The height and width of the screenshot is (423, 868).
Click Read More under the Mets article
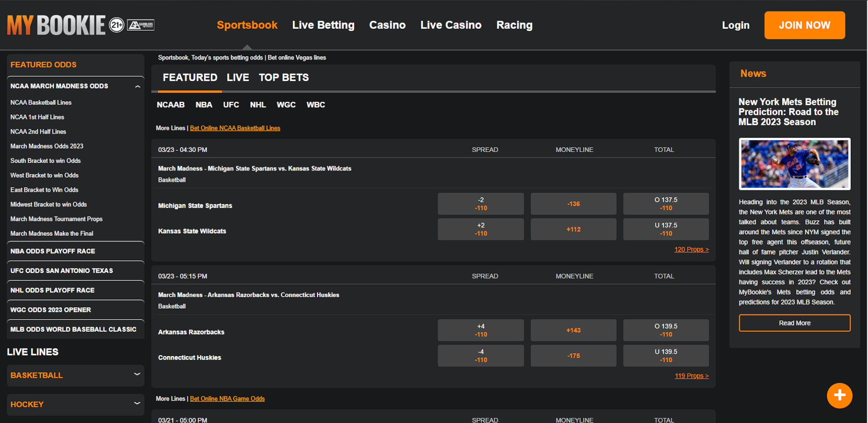(x=795, y=323)
